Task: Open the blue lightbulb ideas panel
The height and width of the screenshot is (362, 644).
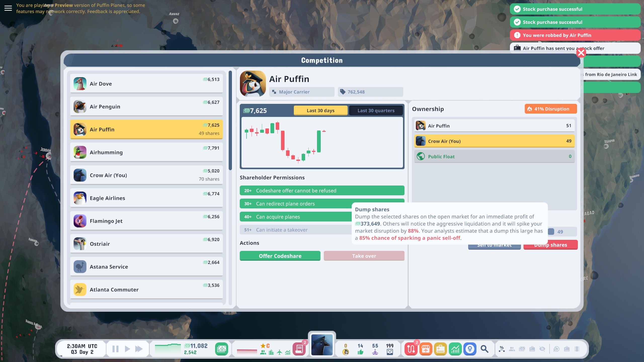Action: 470,349
